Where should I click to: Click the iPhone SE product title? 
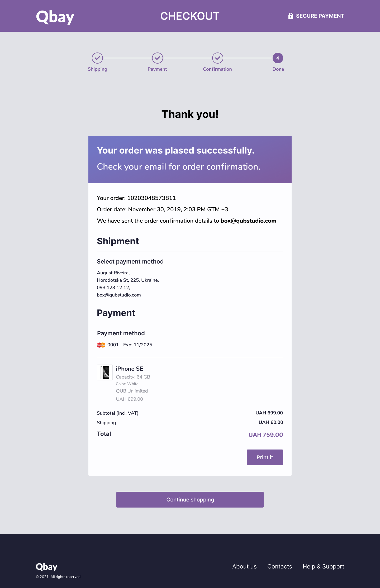[130, 369]
